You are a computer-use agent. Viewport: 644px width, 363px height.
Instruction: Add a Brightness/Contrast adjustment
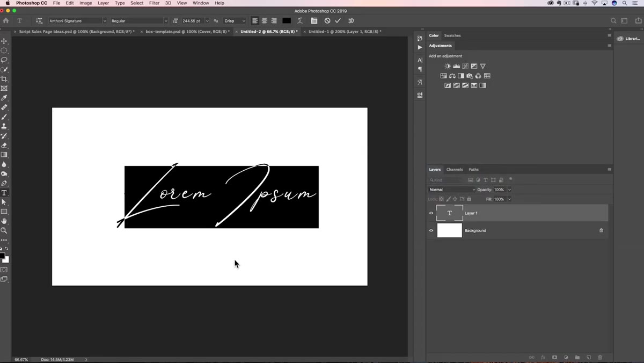(448, 66)
